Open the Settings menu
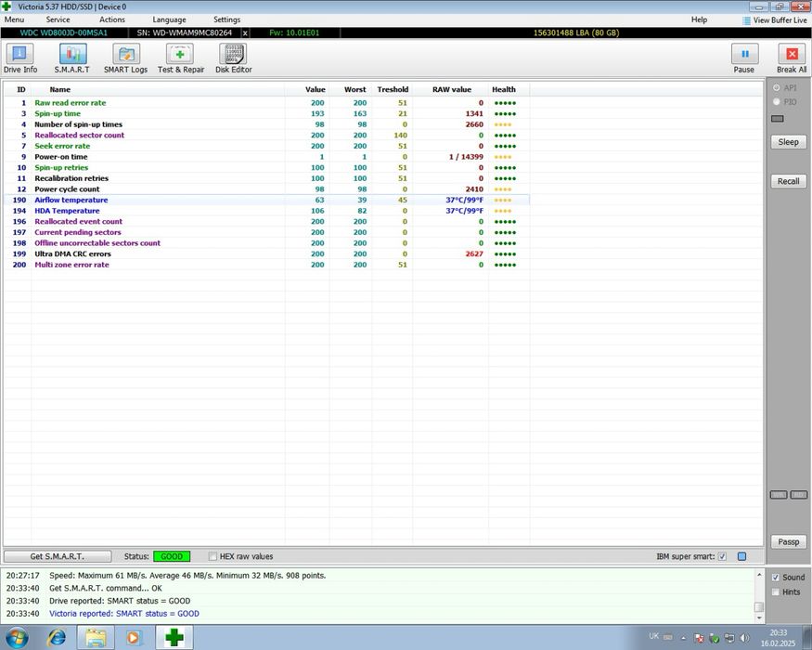Screen dimensions: 812x650 226,19
